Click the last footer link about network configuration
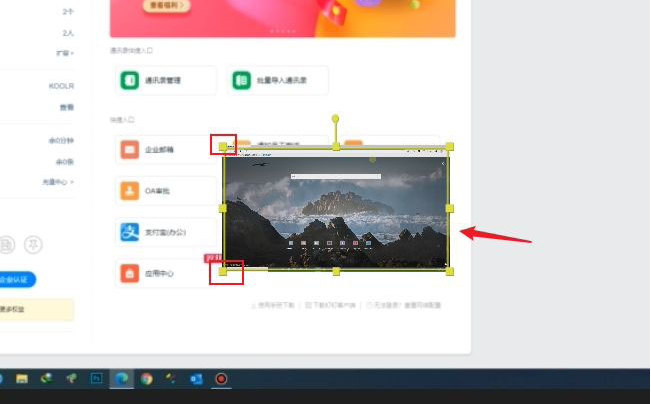 (x=404, y=305)
